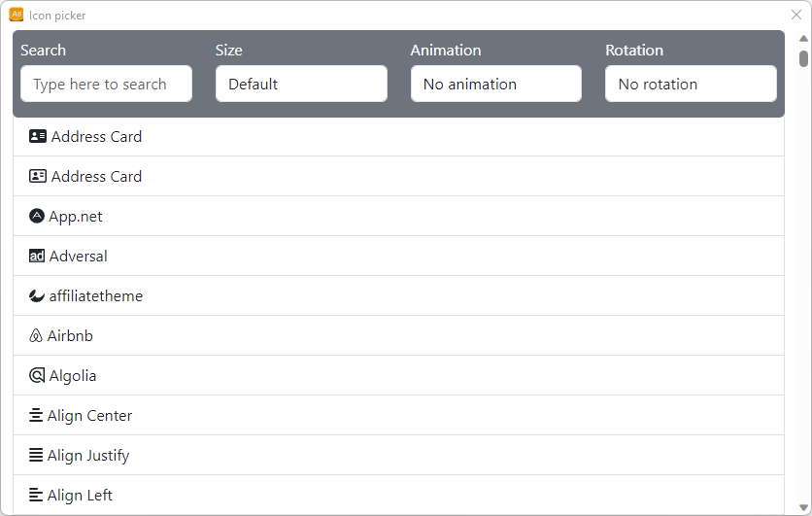
Task: Pick the Airbnb logo icon
Action: (x=35, y=335)
